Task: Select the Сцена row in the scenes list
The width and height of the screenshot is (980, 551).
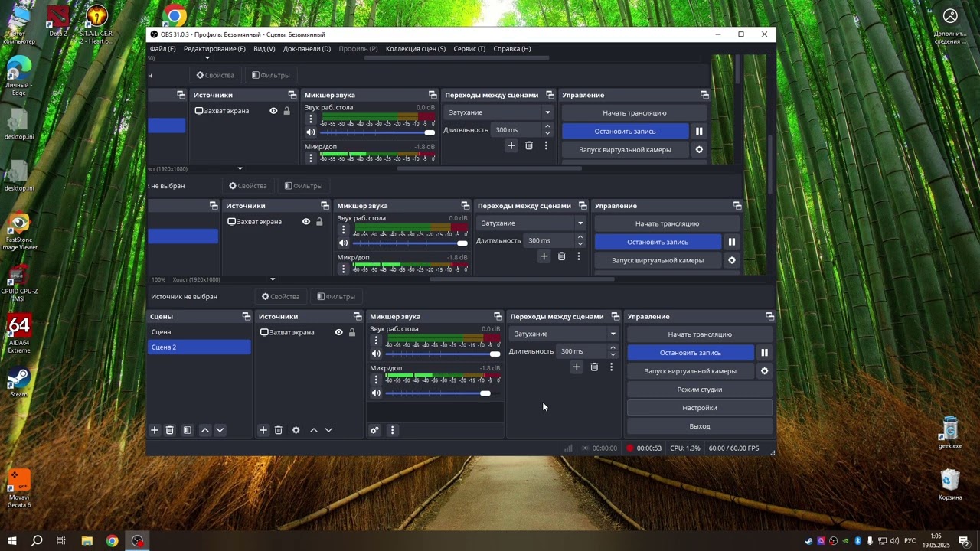Action: (x=199, y=332)
